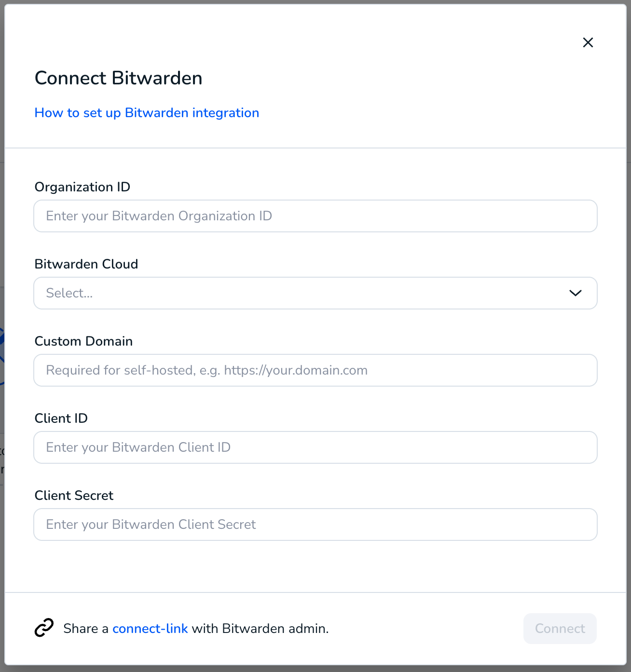Click the close X icon

coord(588,42)
